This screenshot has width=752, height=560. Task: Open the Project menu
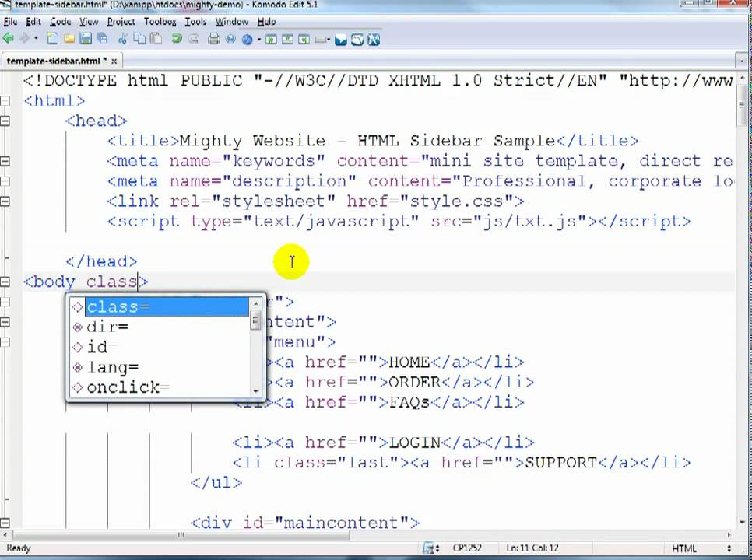coord(121,22)
